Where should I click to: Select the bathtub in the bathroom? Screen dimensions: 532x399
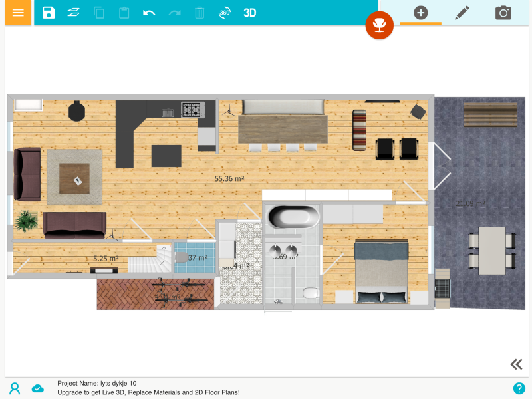(293, 217)
